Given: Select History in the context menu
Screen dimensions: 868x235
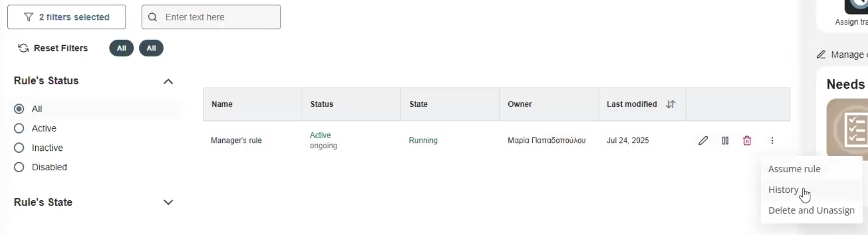Looking at the screenshot, I should click(783, 189).
